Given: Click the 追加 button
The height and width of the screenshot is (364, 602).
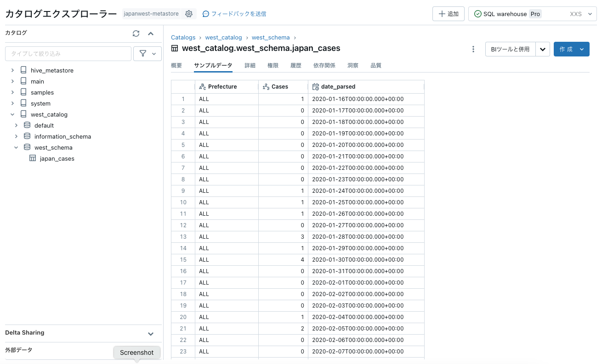Looking at the screenshot, I should pos(448,14).
